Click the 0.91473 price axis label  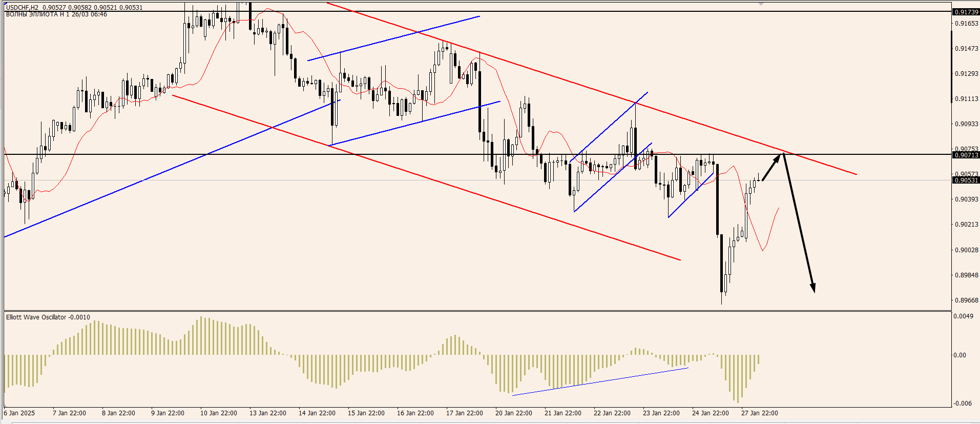(967, 49)
